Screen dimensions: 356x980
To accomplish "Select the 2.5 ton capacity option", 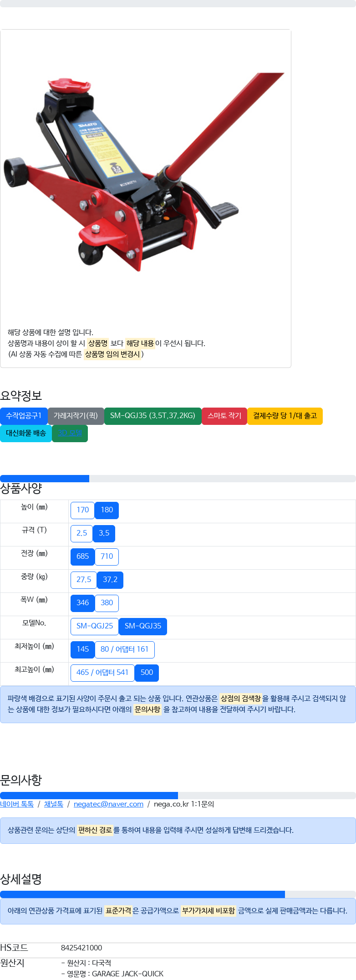I will coord(81,533).
